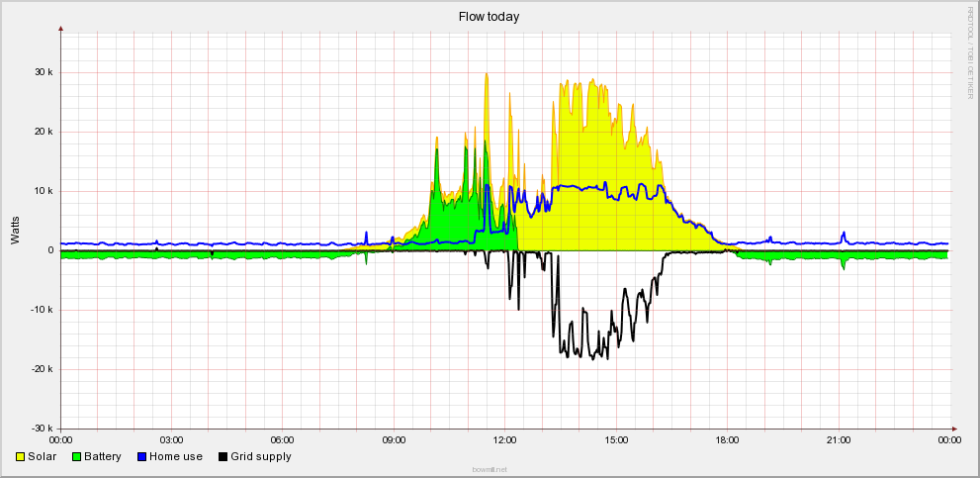Image resolution: width=980 pixels, height=478 pixels.
Task: Click the 15:00 time axis marker
Action: [x=616, y=438]
